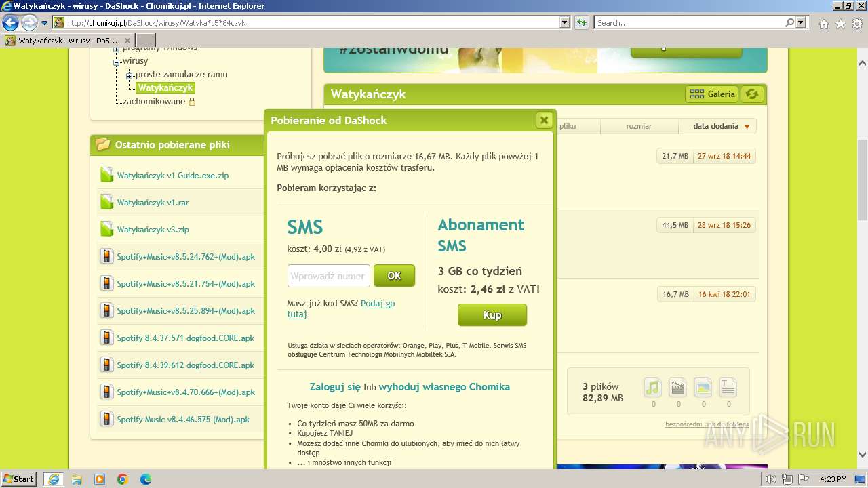
Task: Click the video files icon in summary
Action: click(677, 387)
